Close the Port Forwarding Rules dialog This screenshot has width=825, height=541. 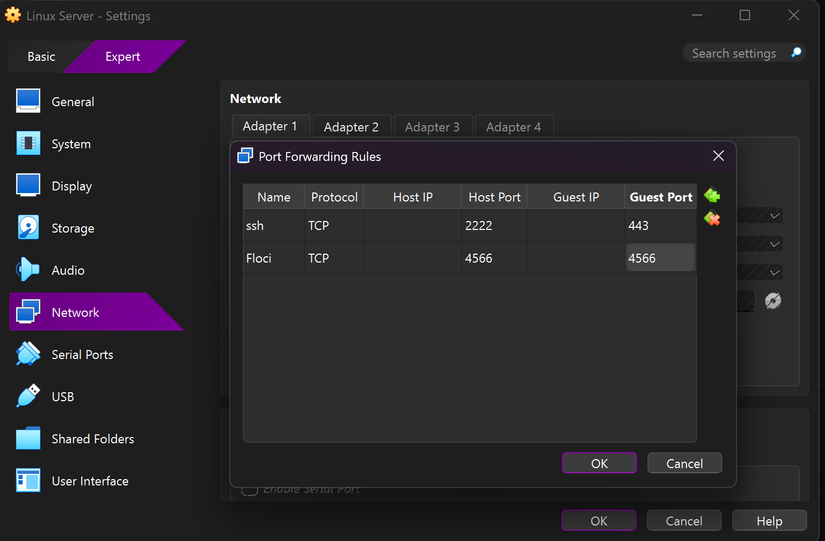[x=718, y=156]
